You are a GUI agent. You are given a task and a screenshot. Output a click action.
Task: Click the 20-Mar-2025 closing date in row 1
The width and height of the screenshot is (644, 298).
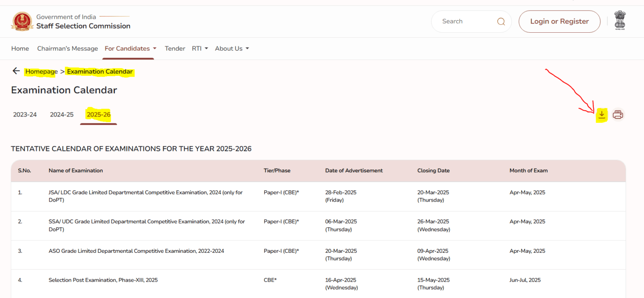point(433,192)
